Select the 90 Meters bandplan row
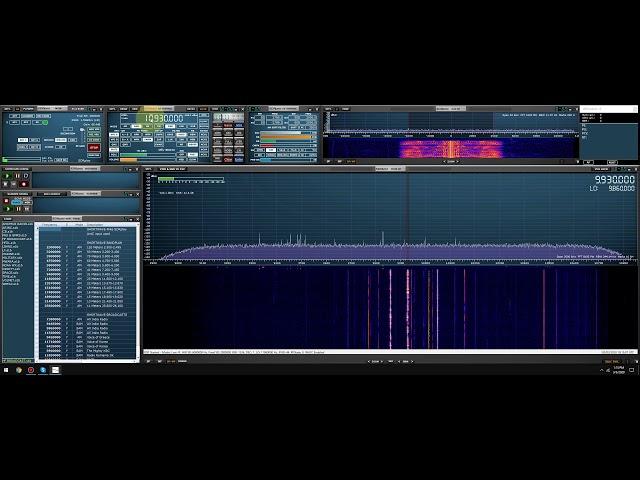The image size is (640, 480). pos(87,252)
